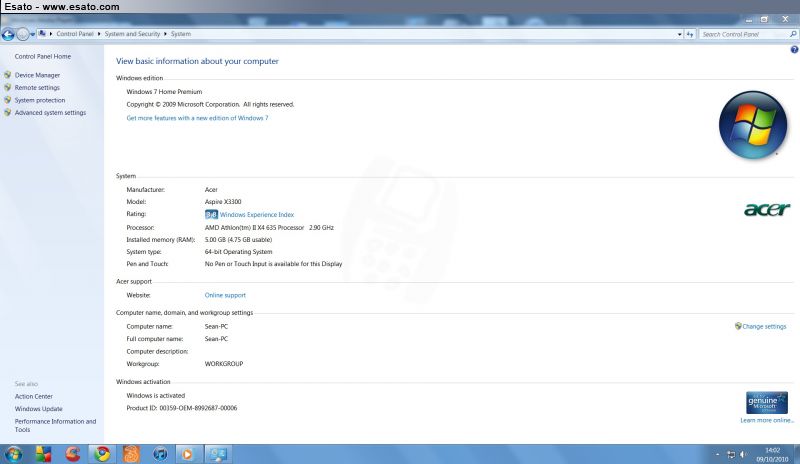The width and height of the screenshot is (800, 464).
Task: Open the Windows 7 new edition features link
Action: pos(197,118)
